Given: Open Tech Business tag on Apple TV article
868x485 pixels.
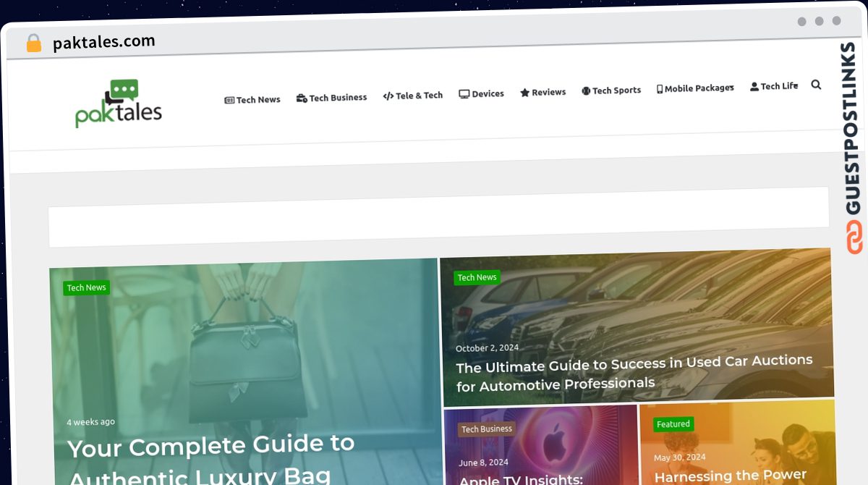Looking at the screenshot, I should pyautogui.click(x=487, y=429).
